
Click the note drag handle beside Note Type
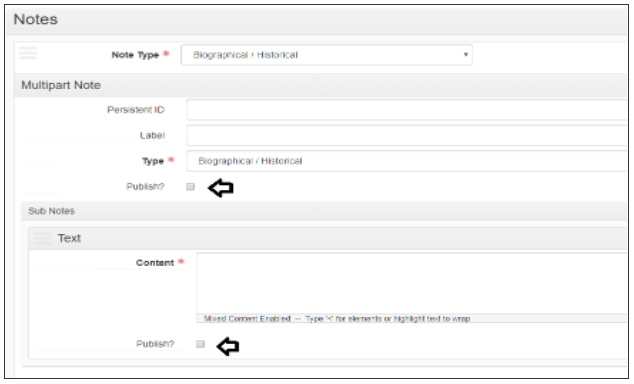click(28, 53)
